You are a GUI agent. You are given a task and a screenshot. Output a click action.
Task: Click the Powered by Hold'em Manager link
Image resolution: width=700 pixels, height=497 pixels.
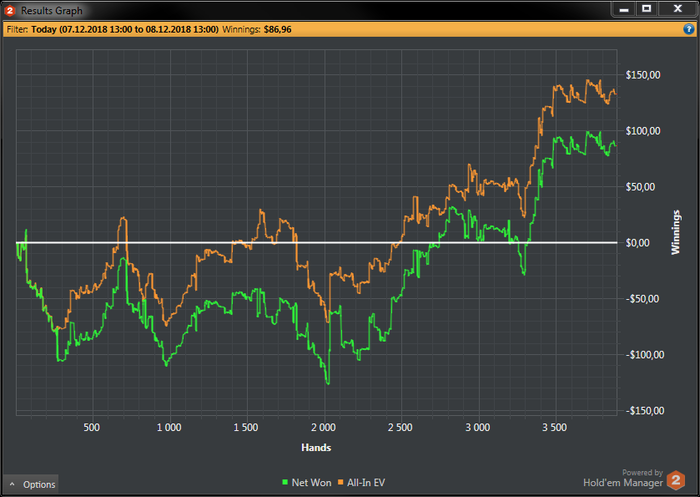(623, 478)
